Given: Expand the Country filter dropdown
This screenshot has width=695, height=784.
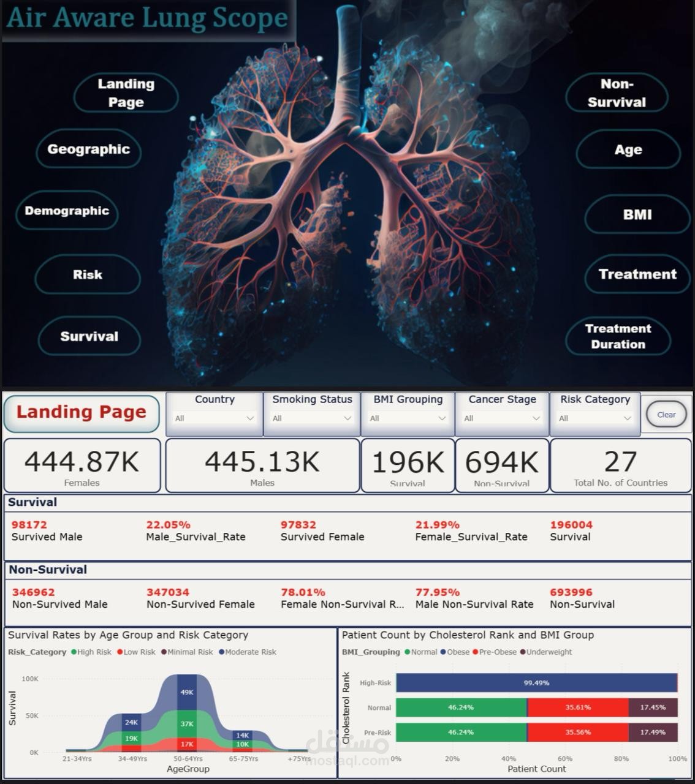Looking at the screenshot, I should pyautogui.click(x=215, y=418).
